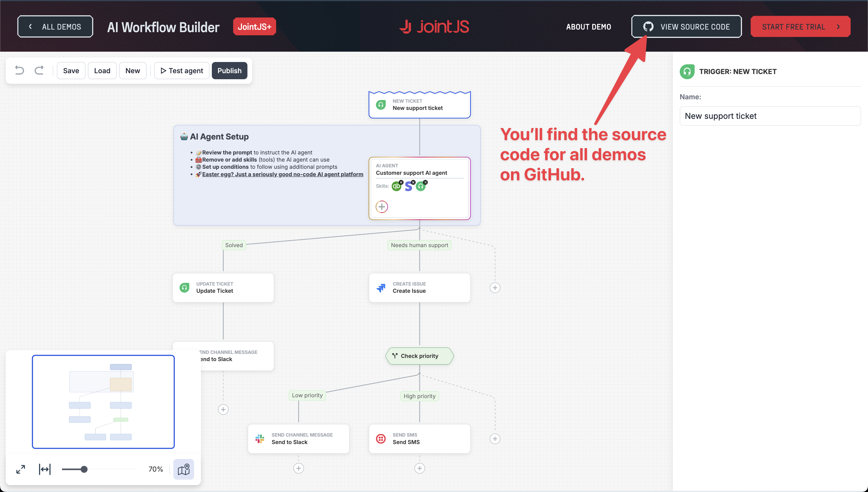Click the Slack icon on Send to Slack node
The height and width of the screenshot is (492, 868).
259,439
